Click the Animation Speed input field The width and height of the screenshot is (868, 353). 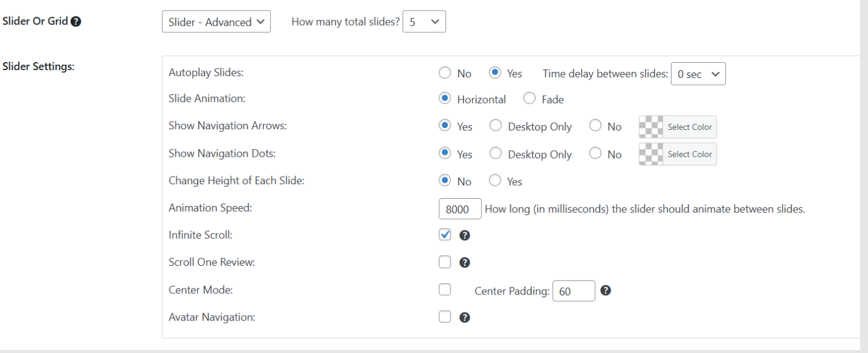click(x=460, y=209)
